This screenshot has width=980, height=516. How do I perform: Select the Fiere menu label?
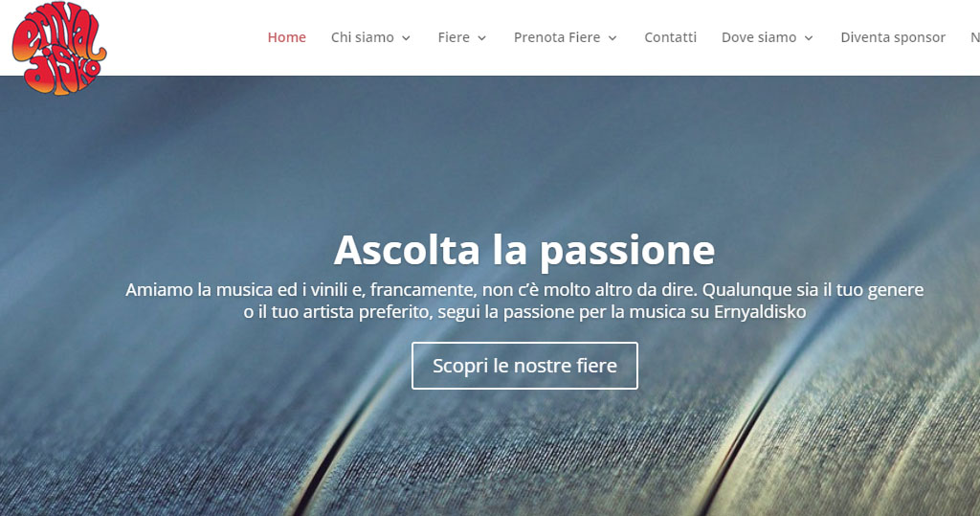click(454, 37)
